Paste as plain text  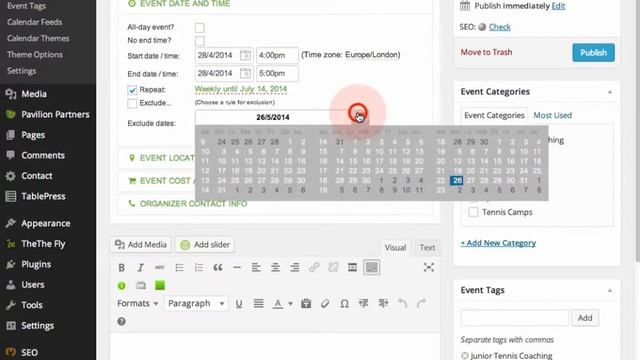[306, 304]
